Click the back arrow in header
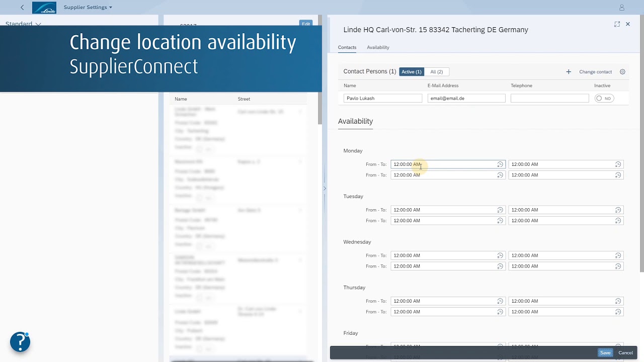Screen dimensions: 644x362 click(22, 8)
